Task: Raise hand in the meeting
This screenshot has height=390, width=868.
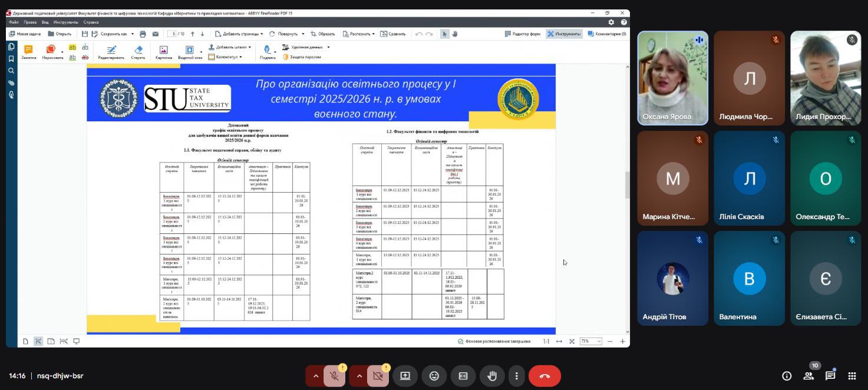Action: 492,376
